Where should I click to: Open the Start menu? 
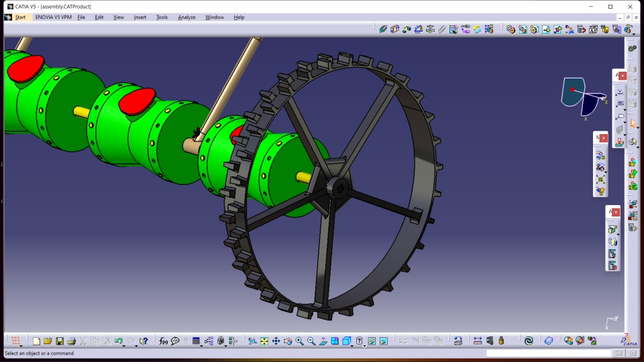point(20,17)
